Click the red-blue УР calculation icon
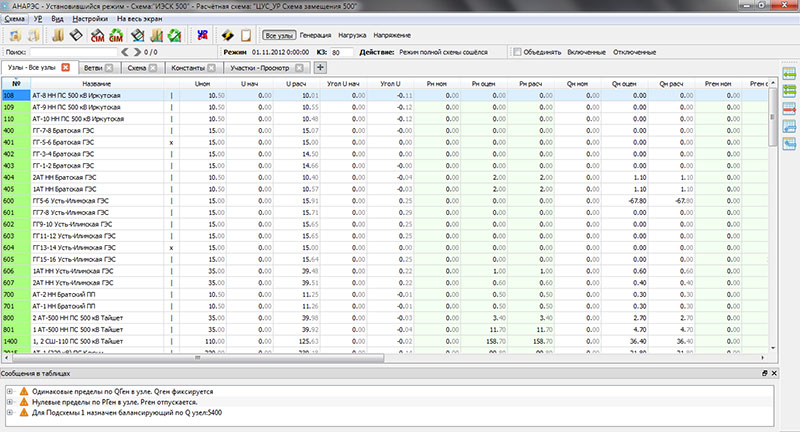Screen dimensions: 800x432 [x=203, y=35]
